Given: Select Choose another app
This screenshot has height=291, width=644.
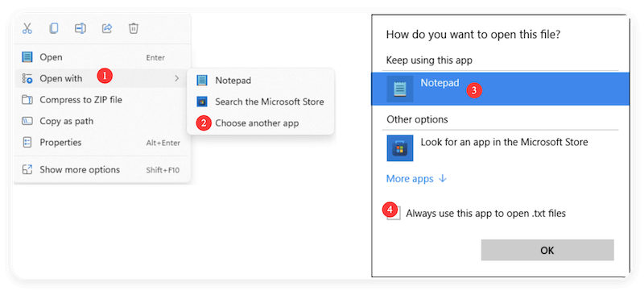Looking at the screenshot, I should tap(260, 123).
